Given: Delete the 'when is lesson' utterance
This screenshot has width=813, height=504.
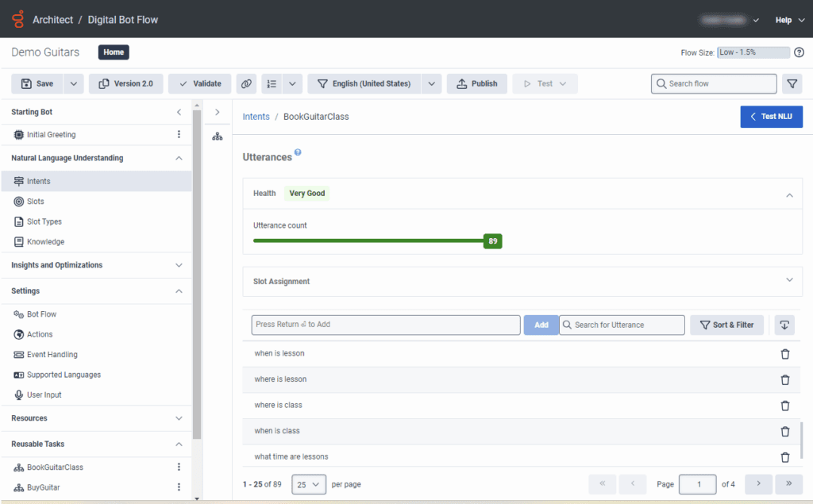Looking at the screenshot, I should point(784,354).
